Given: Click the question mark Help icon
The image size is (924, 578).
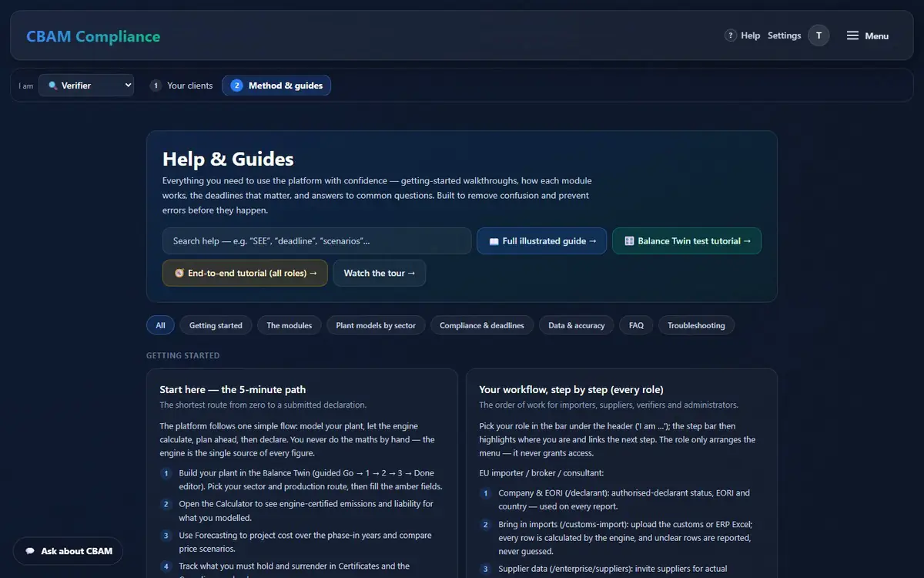Looking at the screenshot, I should (x=731, y=35).
